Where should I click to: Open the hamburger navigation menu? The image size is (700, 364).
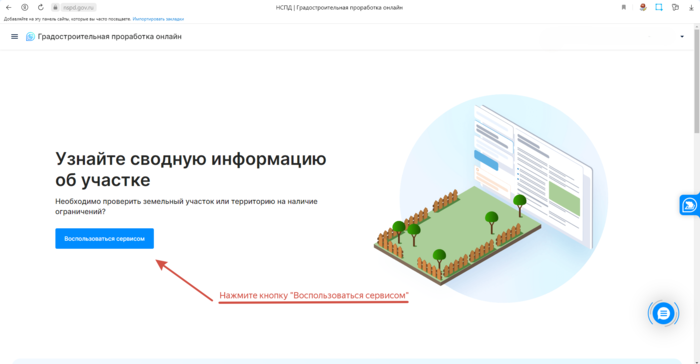pyautogui.click(x=14, y=37)
